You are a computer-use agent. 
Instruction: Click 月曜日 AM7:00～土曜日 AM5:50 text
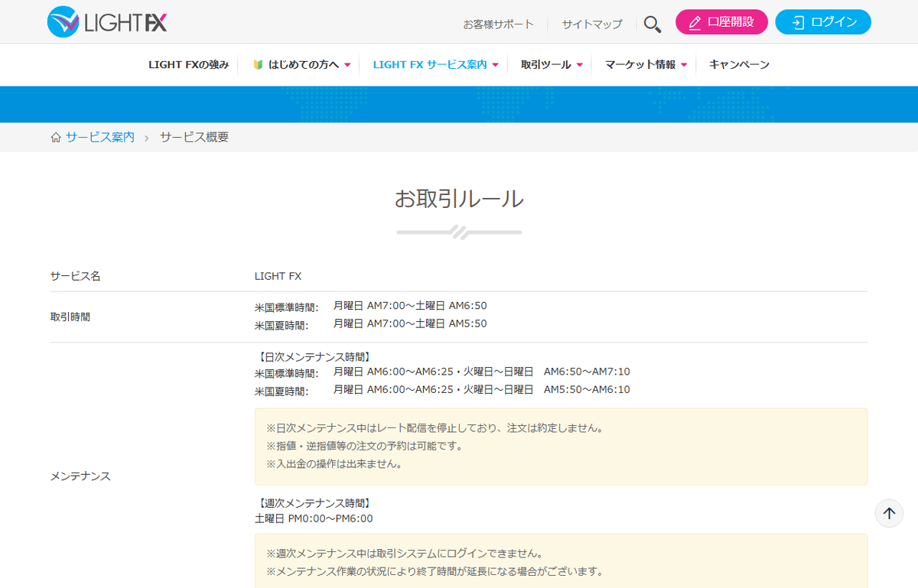pyautogui.click(x=410, y=323)
